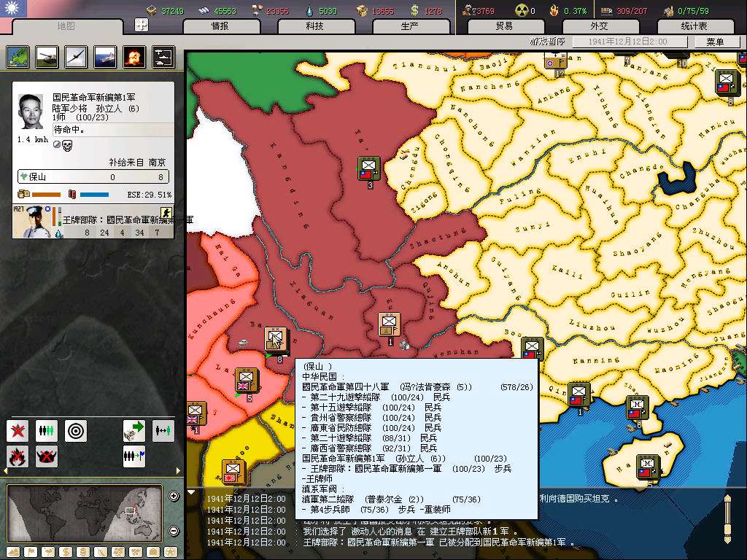The width and height of the screenshot is (747, 560).
Task: Switch to the 外交 diplomacy tab
Action: pyautogui.click(x=599, y=26)
